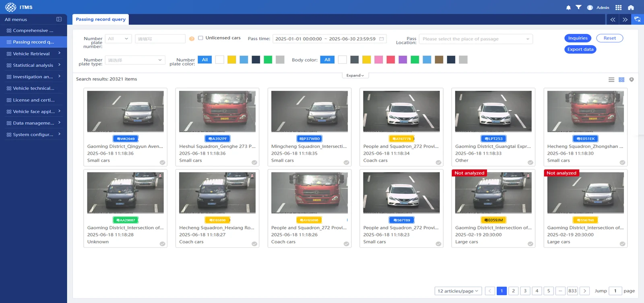Select the S67T89 card check mark
The width and height of the screenshot is (644, 303).
[438, 244]
